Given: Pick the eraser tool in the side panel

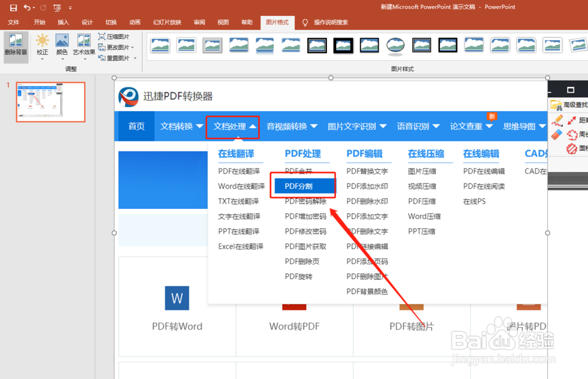Looking at the screenshot, I should (x=556, y=134).
